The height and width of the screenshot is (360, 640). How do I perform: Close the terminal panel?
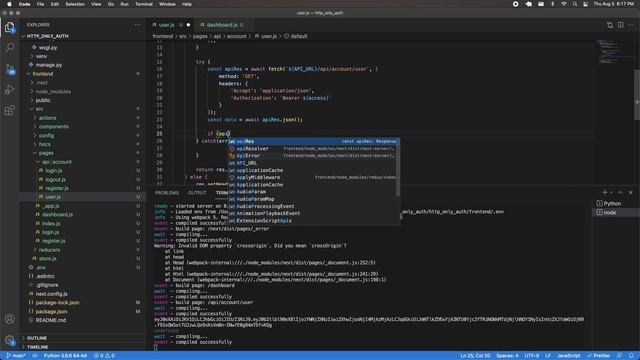tap(631, 192)
